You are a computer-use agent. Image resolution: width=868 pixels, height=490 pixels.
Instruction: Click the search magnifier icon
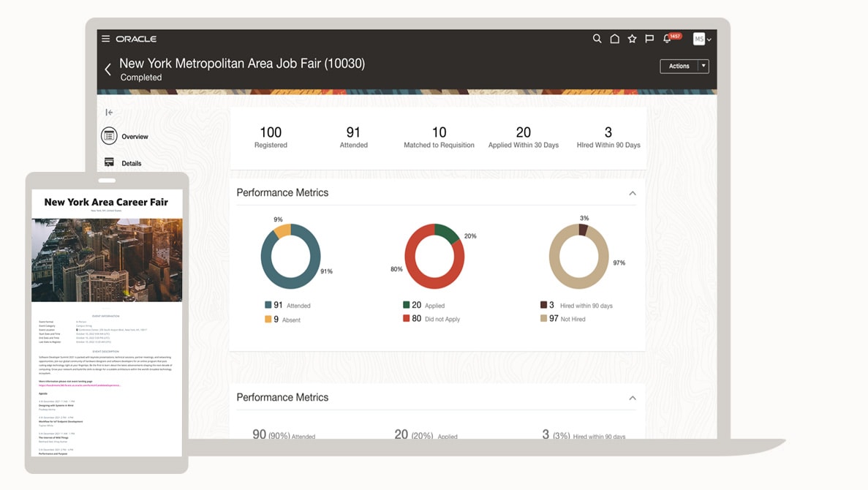click(597, 39)
